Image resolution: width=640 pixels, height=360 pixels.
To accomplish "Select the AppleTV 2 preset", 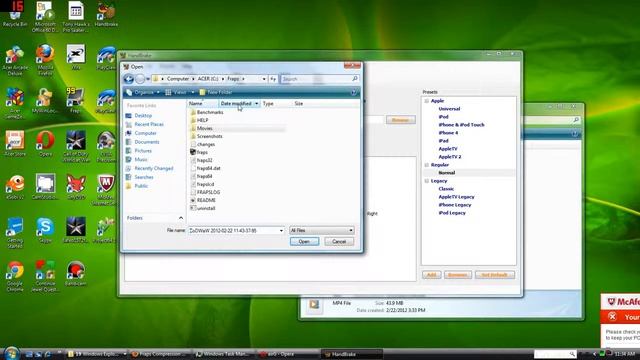I will 449,157.
